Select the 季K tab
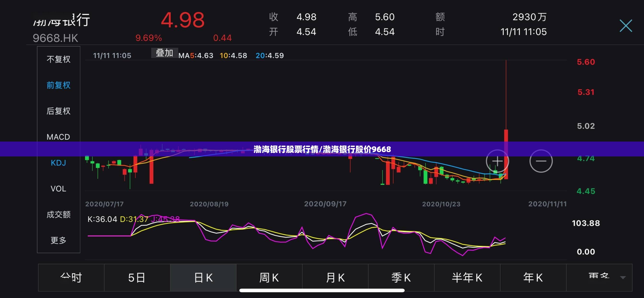This screenshot has width=644, height=298. tap(401, 277)
